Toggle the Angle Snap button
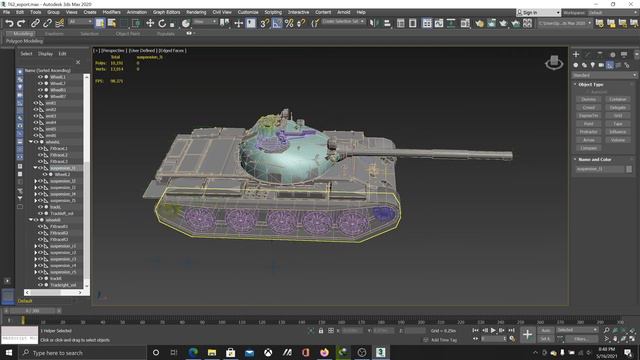The height and width of the screenshot is (360, 640). 277,23
